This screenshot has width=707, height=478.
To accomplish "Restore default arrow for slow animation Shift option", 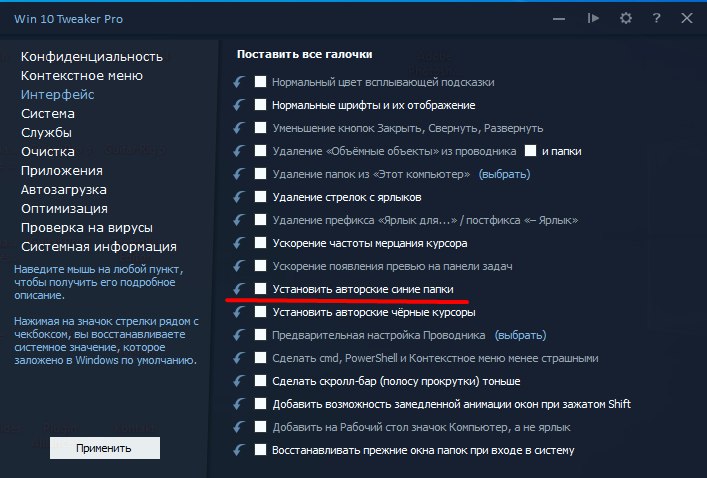I will coord(239,404).
